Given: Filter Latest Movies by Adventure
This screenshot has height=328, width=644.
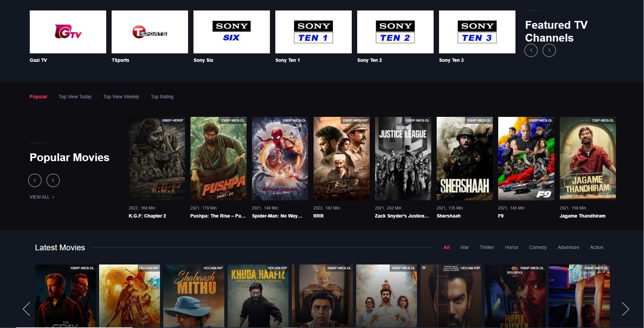Looking at the screenshot, I should pos(568,247).
